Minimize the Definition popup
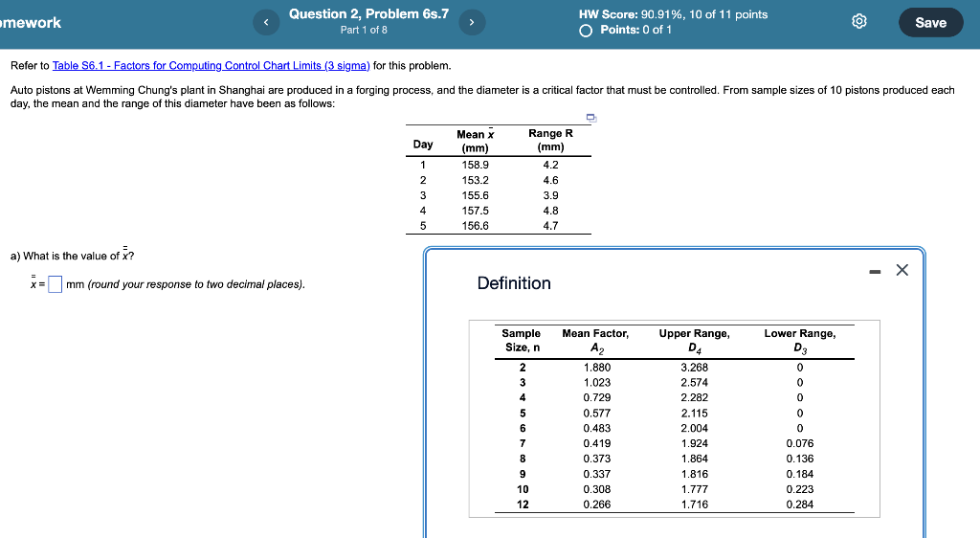Viewport: 980px width, 538px height. coord(875,271)
